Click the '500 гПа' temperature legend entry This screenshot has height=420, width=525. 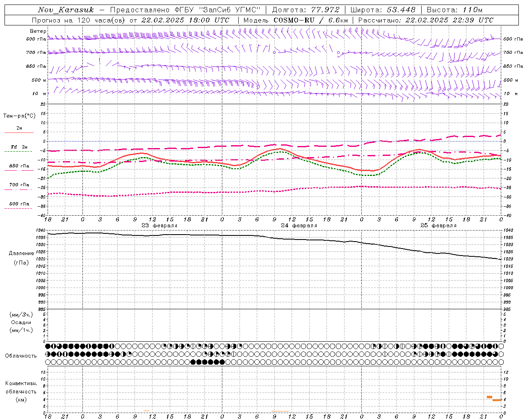pyautogui.click(x=19, y=204)
